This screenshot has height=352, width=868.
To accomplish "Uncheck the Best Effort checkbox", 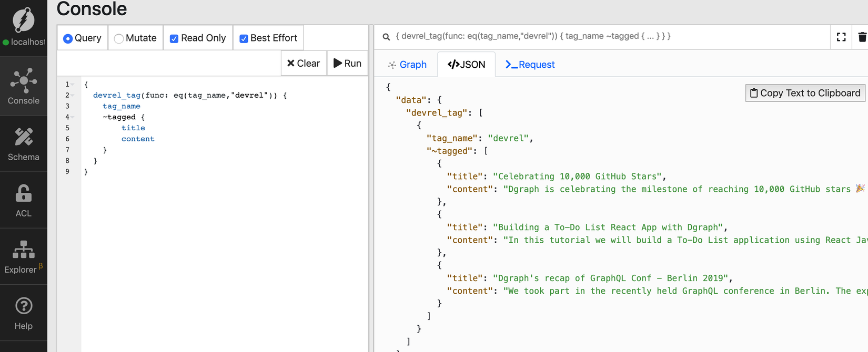I will click(244, 38).
